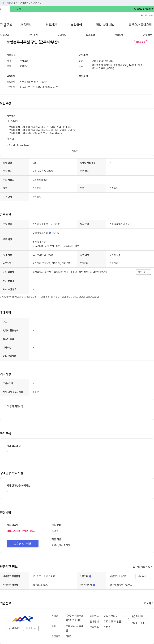The image size is (154, 644).
Task: Click the 국민연금, 고용보험, 산재보험, 건강보험 value
Action: coord(51,263)
